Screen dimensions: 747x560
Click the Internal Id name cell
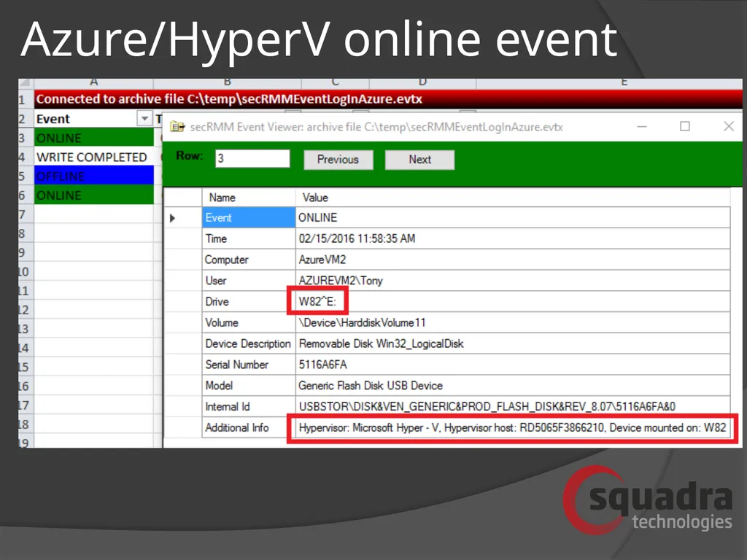[x=249, y=406]
